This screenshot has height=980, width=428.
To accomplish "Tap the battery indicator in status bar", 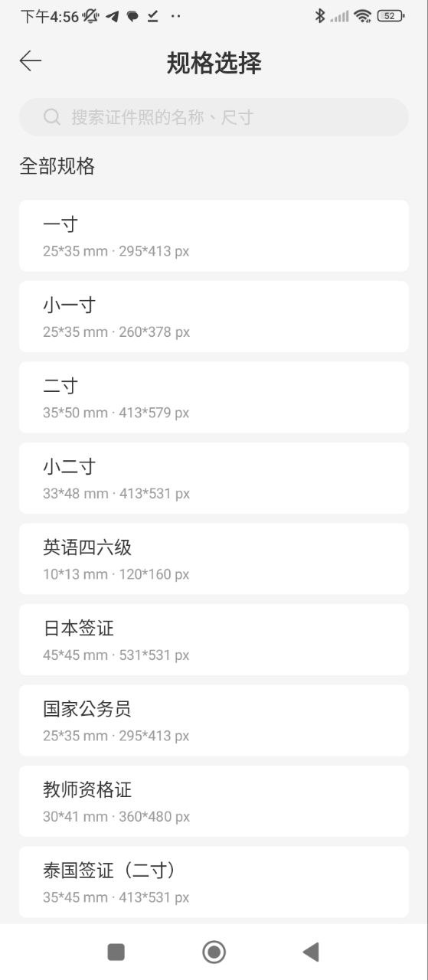I will point(390,16).
